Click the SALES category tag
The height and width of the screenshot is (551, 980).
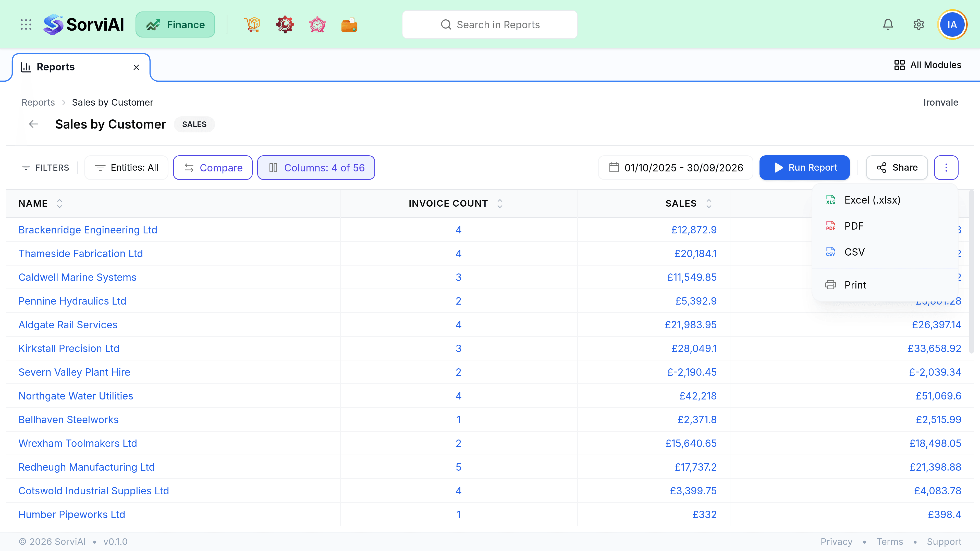(x=194, y=124)
